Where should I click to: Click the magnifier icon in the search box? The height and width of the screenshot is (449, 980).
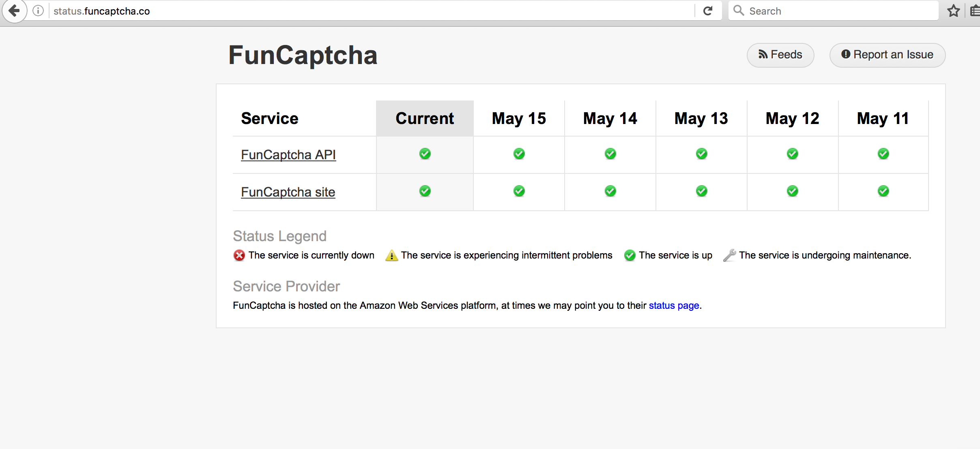click(739, 11)
